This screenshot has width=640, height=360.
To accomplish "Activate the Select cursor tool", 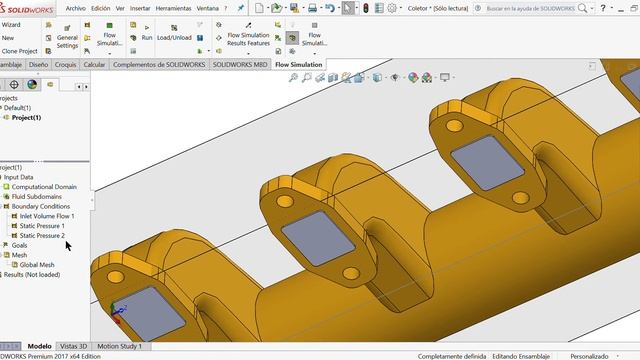I will coord(347,8).
